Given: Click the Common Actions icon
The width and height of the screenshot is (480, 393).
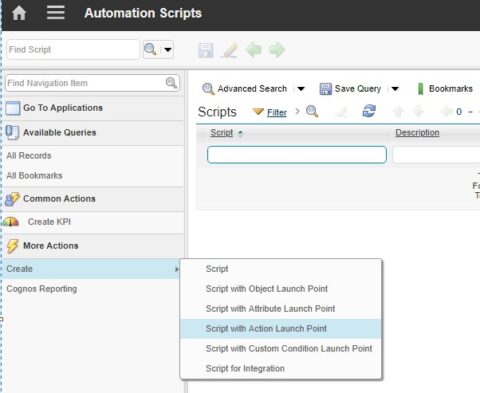Looking at the screenshot, I should 12,199.
